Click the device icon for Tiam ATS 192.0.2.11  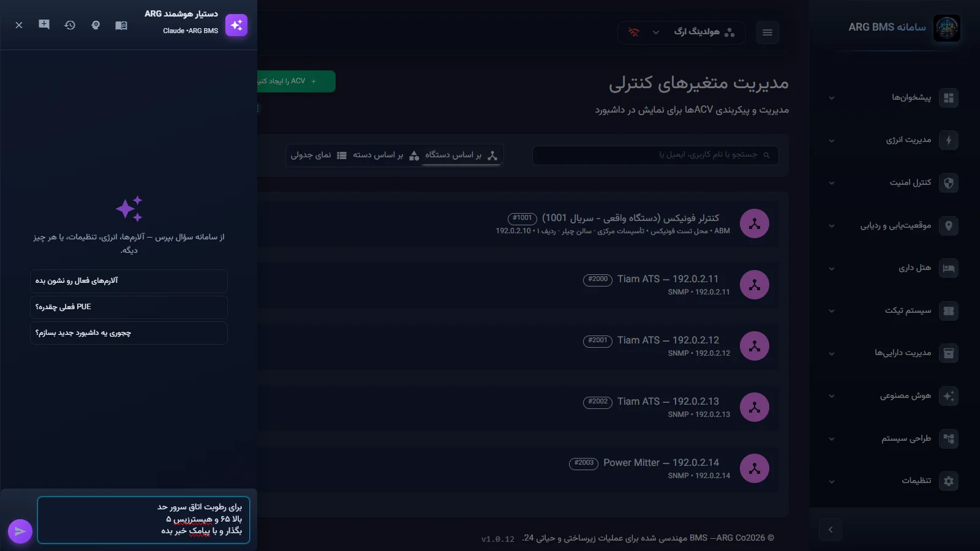[x=755, y=285]
